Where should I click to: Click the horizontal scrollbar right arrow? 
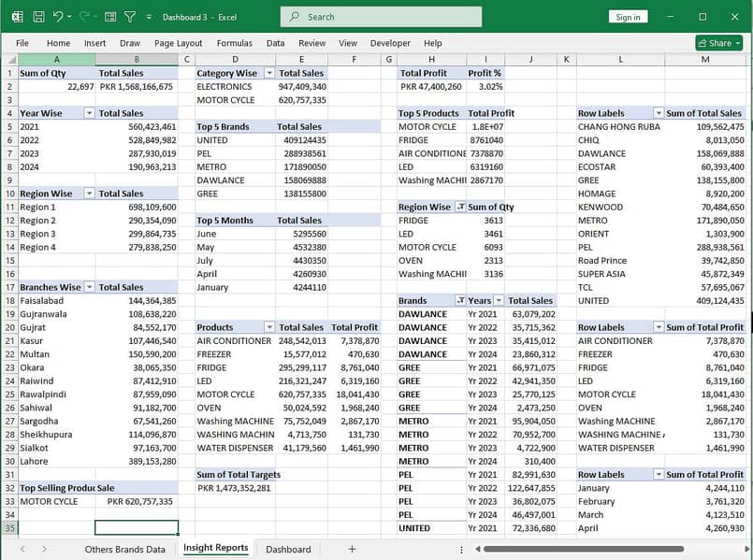[746, 549]
